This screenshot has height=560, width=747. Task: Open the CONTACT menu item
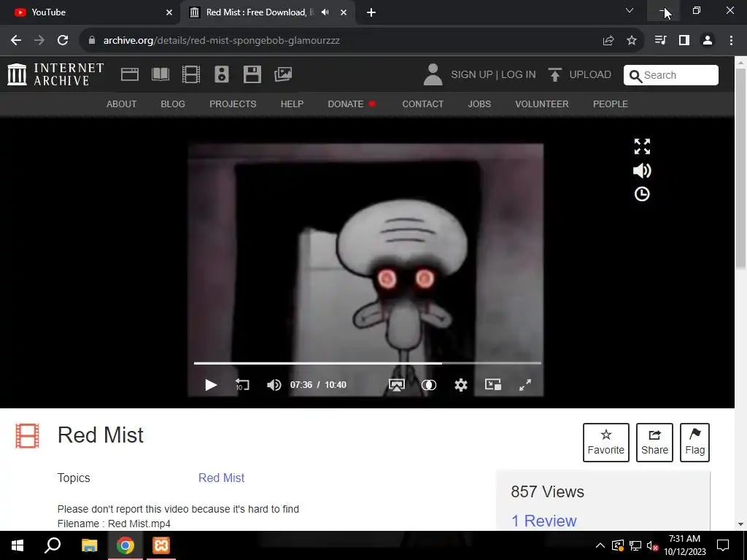point(422,104)
